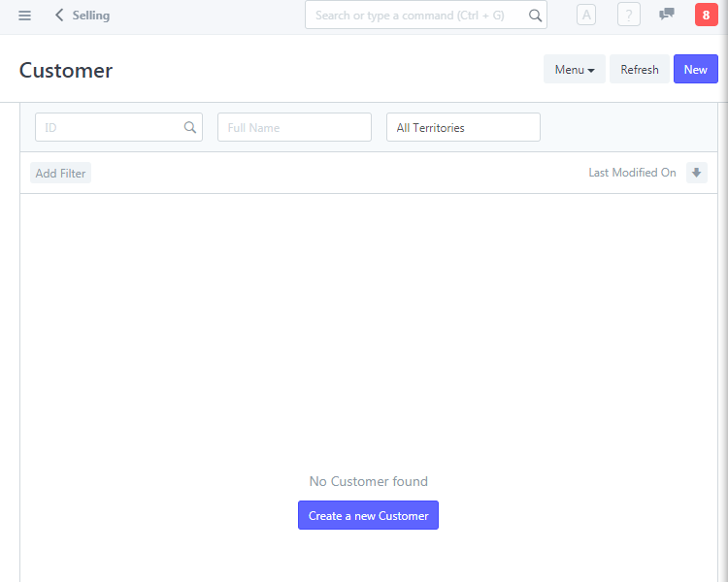Click Create a new Customer
This screenshot has height=582, width=728.
pos(368,515)
